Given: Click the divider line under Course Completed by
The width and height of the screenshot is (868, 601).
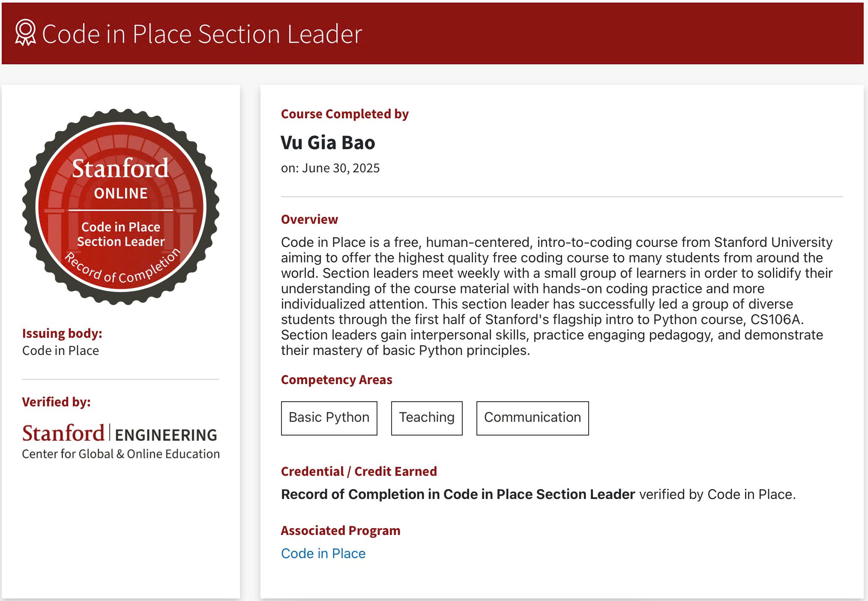Looking at the screenshot, I should tap(557, 196).
